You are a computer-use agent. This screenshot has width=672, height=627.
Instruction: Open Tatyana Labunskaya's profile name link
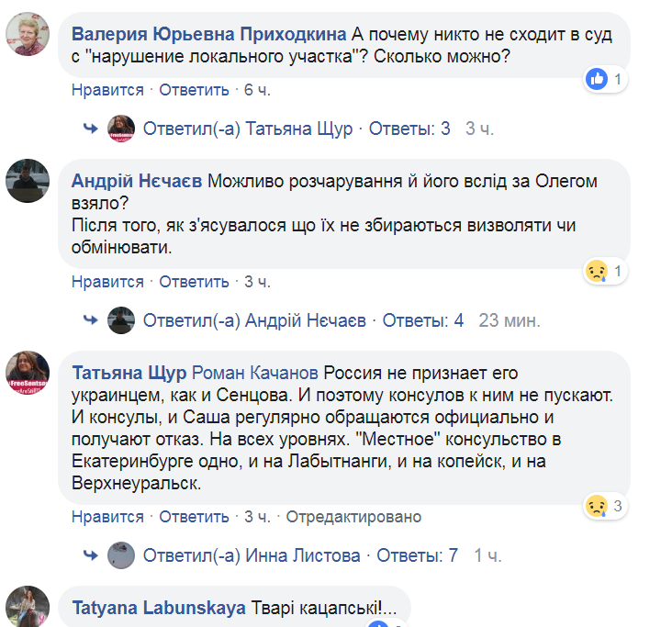[158, 607]
